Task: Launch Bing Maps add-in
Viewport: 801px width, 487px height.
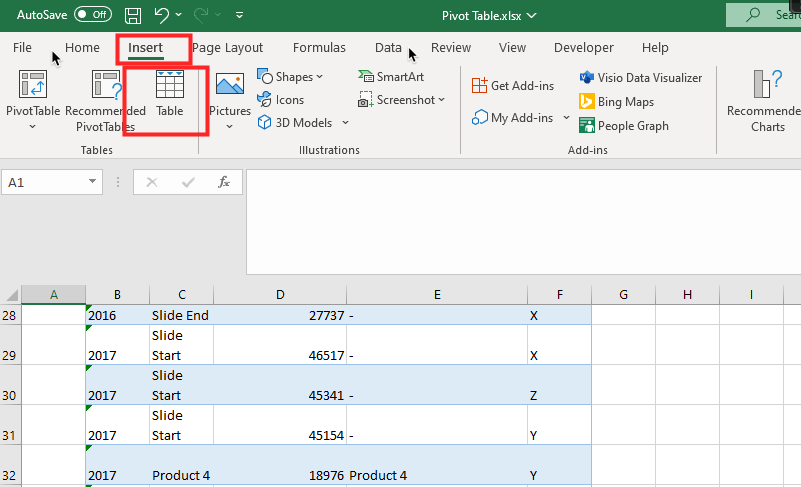Action: tap(617, 102)
